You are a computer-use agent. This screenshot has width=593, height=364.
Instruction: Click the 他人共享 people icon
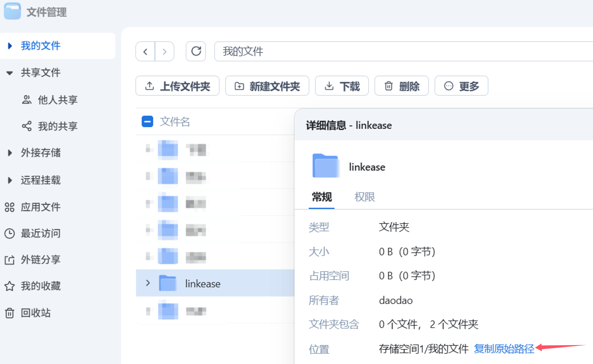27,100
